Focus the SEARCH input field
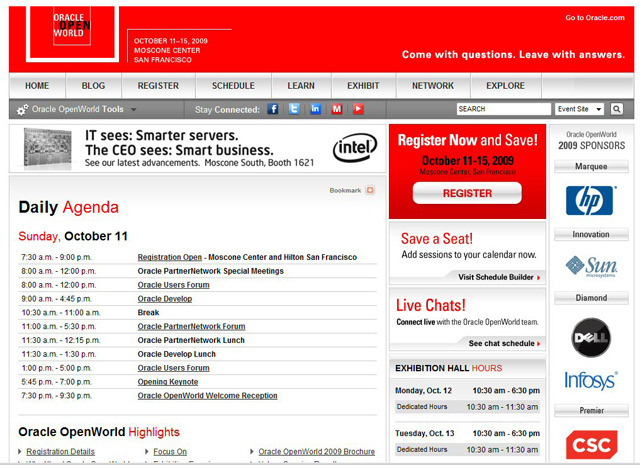Viewport: 640px width, 465px height. pyautogui.click(x=504, y=109)
